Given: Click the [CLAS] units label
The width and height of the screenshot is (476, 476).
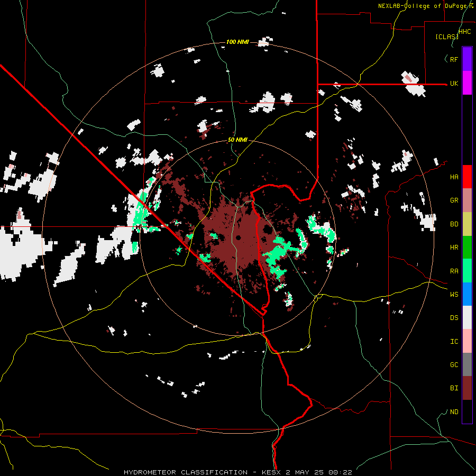Looking at the screenshot, I should 446,36.
